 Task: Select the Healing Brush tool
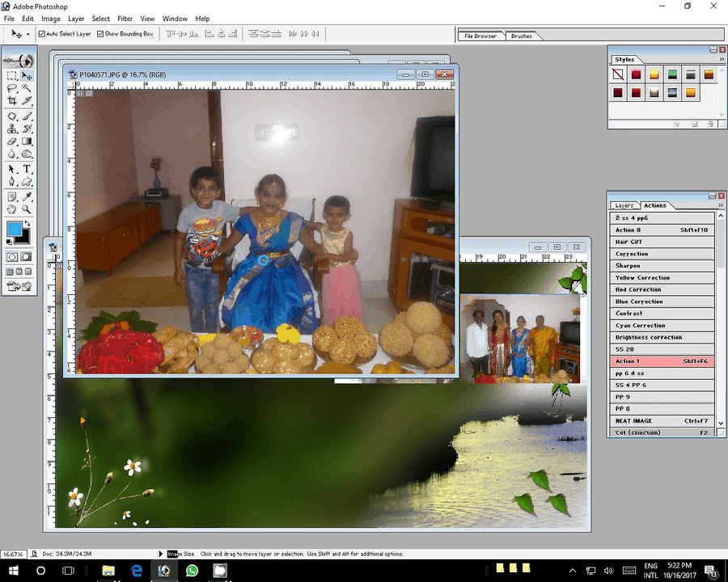tap(12, 116)
